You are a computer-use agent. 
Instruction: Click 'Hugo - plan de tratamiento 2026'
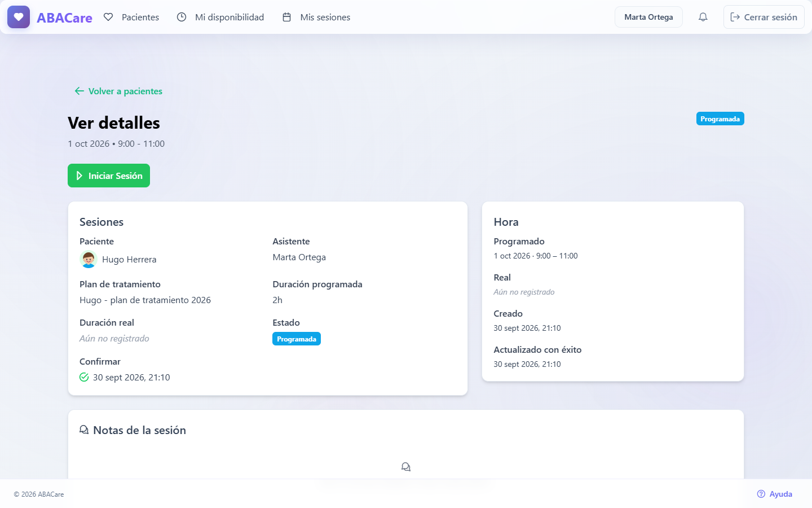click(145, 300)
